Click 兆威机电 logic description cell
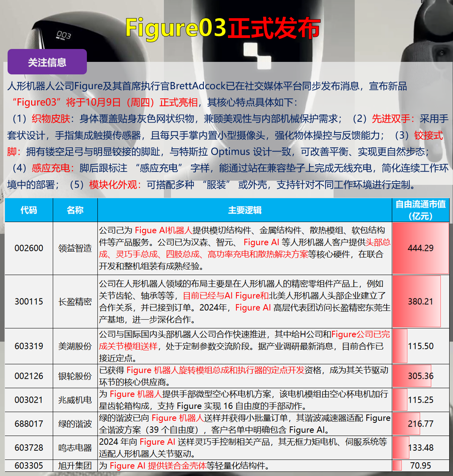 pos(245,400)
